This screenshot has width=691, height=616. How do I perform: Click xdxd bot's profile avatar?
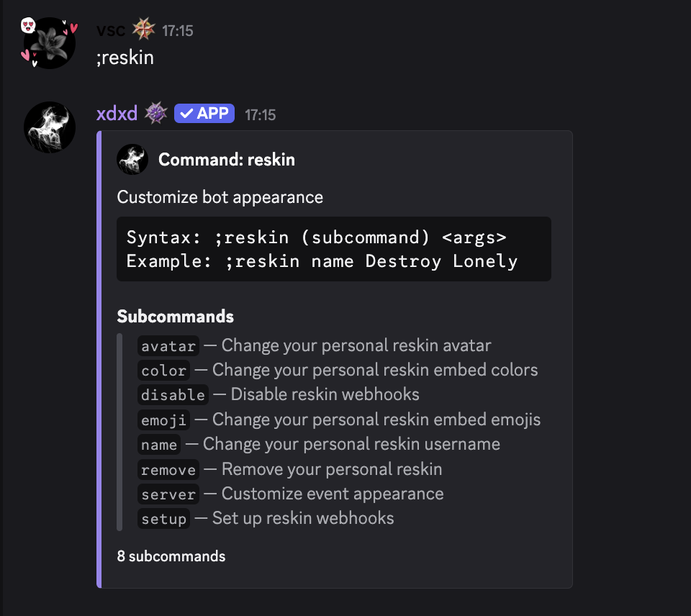coord(50,127)
